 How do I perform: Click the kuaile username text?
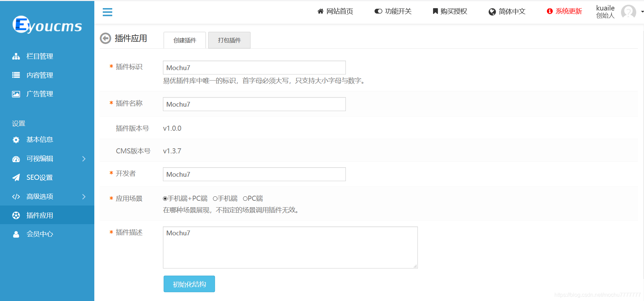[605, 8]
